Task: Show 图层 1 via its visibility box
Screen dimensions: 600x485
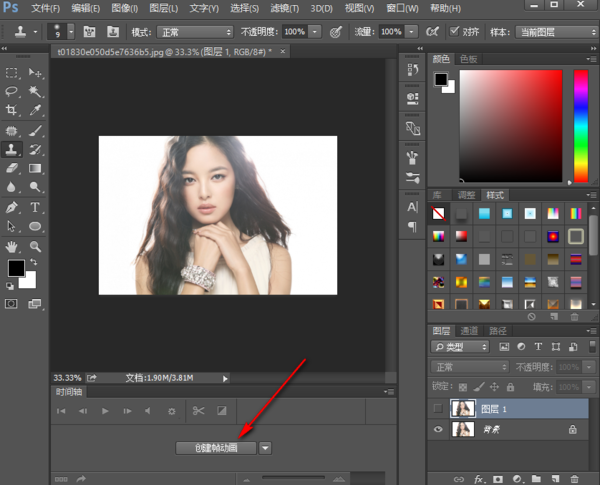Action: [438, 408]
